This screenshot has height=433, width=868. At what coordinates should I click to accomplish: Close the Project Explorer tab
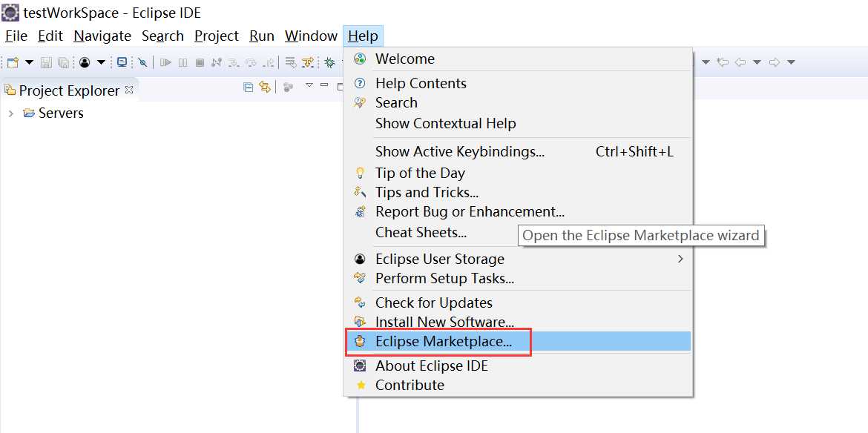tap(129, 90)
